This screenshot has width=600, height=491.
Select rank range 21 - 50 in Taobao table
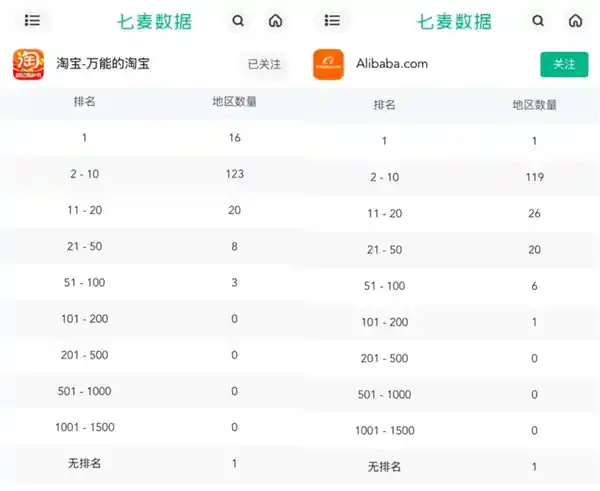[85, 246]
